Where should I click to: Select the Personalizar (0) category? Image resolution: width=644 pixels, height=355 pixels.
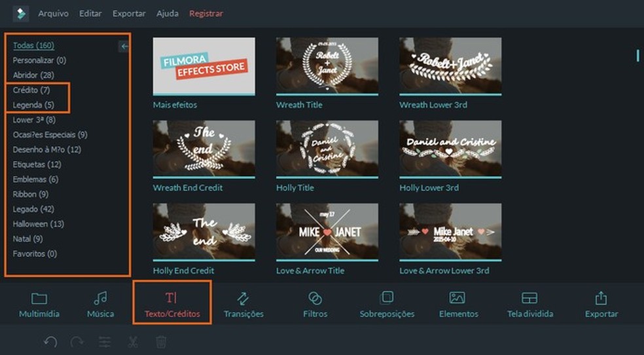coord(39,60)
